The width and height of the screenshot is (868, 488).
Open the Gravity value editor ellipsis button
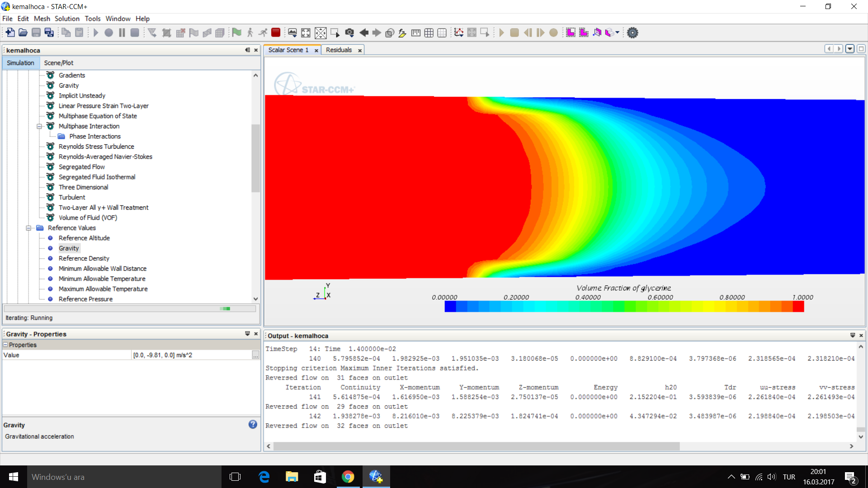click(255, 355)
